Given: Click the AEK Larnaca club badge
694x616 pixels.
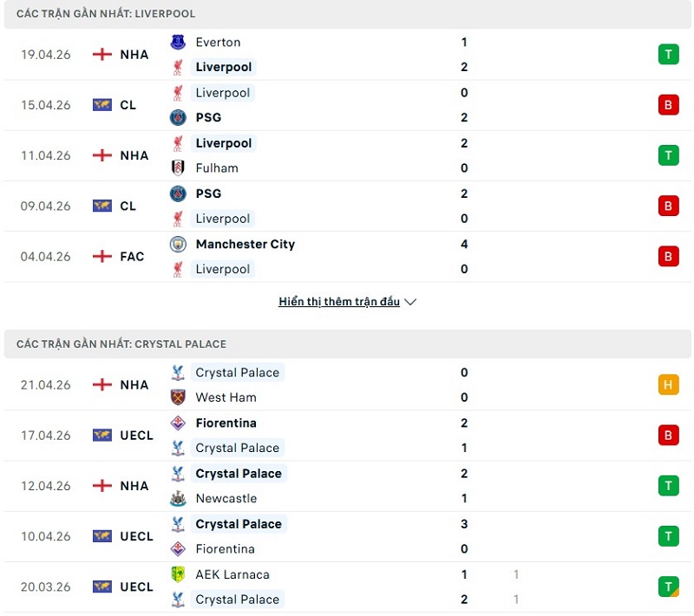Looking at the screenshot, I should [x=177, y=574].
